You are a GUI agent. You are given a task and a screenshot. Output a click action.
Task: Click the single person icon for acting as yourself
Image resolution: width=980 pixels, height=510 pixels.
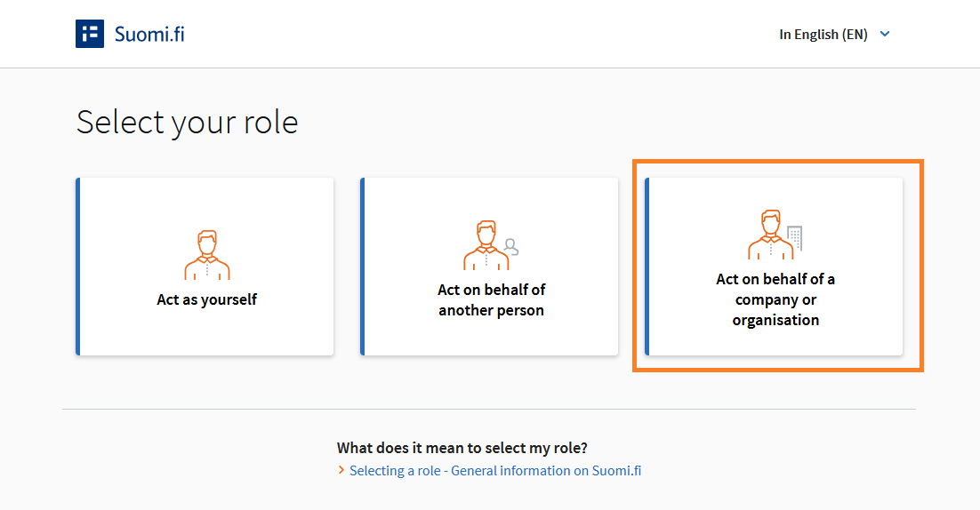pyautogui.click(x=207, y=255)
